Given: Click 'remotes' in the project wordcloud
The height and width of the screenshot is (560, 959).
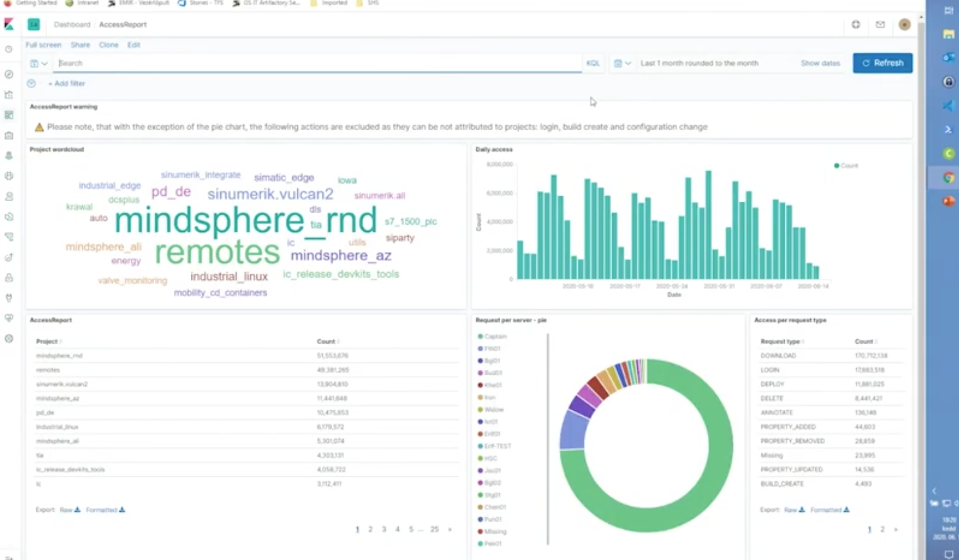Looking at the screenshot, I should pyautogui.click(x=217, y=251).
